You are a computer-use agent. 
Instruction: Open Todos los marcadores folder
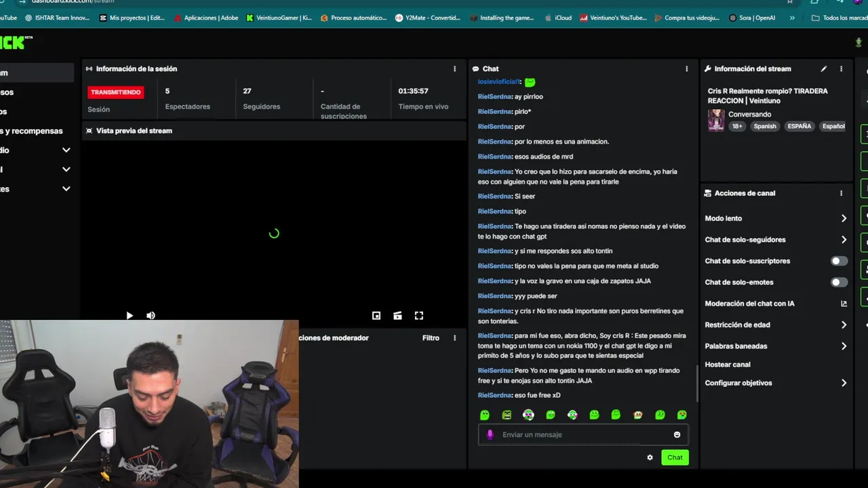(x=840, y=18)
